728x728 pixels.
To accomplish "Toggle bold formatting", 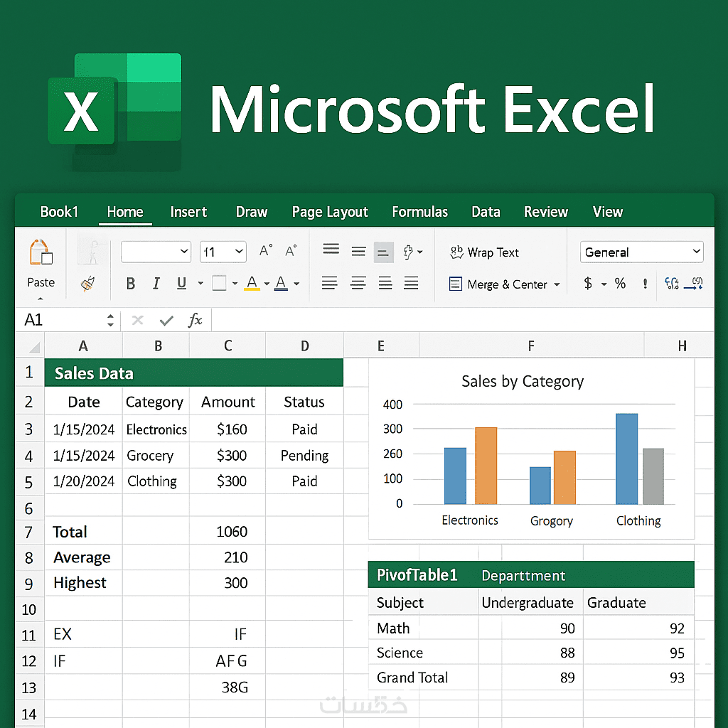I will tap(131, 283).
